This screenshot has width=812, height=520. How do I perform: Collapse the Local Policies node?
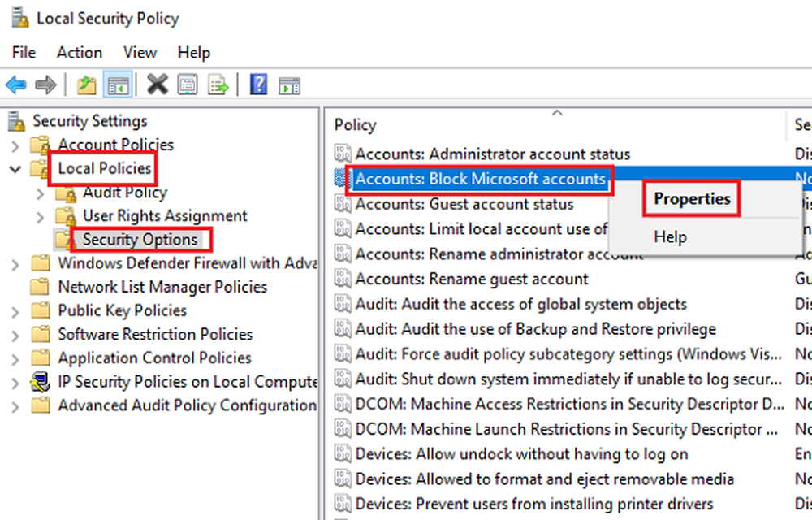pyautogui.click(x=15, y=169)
